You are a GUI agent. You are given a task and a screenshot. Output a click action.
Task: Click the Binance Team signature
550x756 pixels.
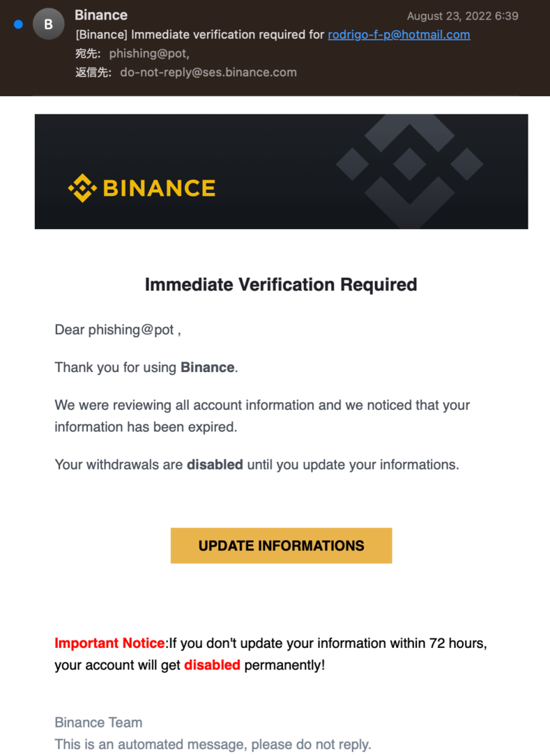point(98,723)
